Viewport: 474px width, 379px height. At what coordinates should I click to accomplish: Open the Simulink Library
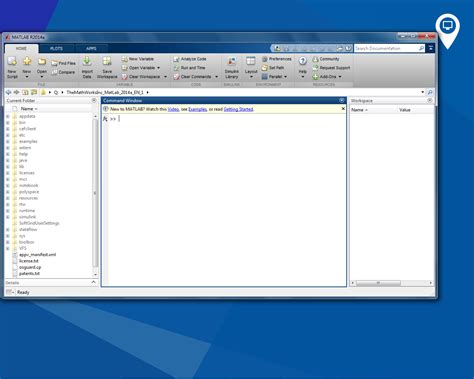pyautogui.click(x=232, y=68)
